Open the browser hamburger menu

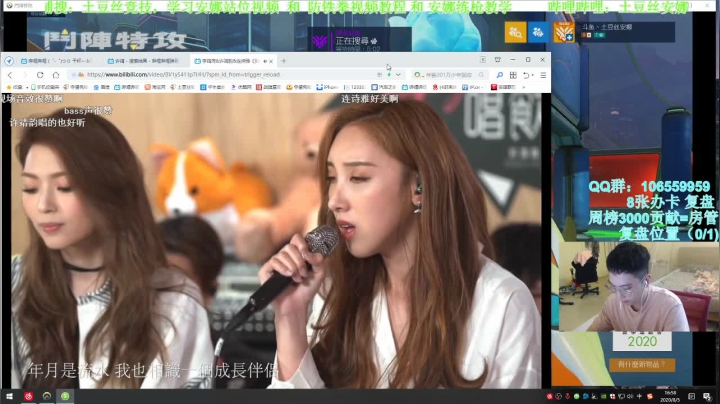543,75
